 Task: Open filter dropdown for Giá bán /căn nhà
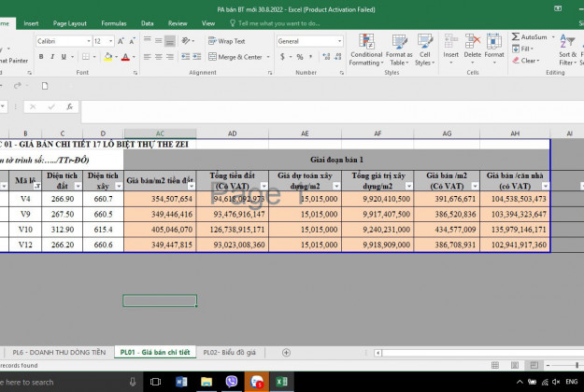pos(546,186)
